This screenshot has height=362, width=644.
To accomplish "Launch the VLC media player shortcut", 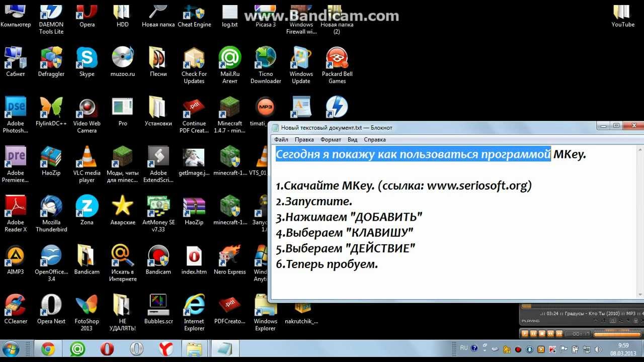I will [87, 164].
